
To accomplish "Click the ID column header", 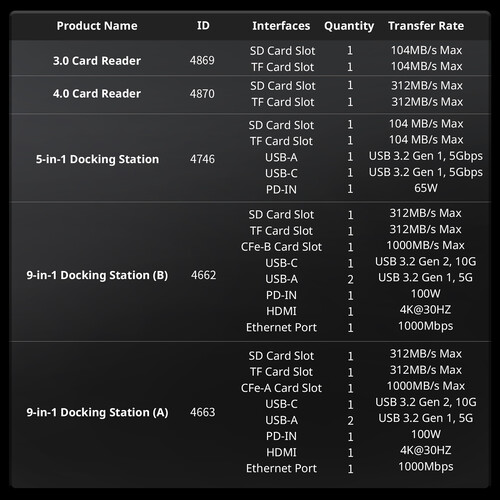I will pyautogui.click(x=203, y=26).
